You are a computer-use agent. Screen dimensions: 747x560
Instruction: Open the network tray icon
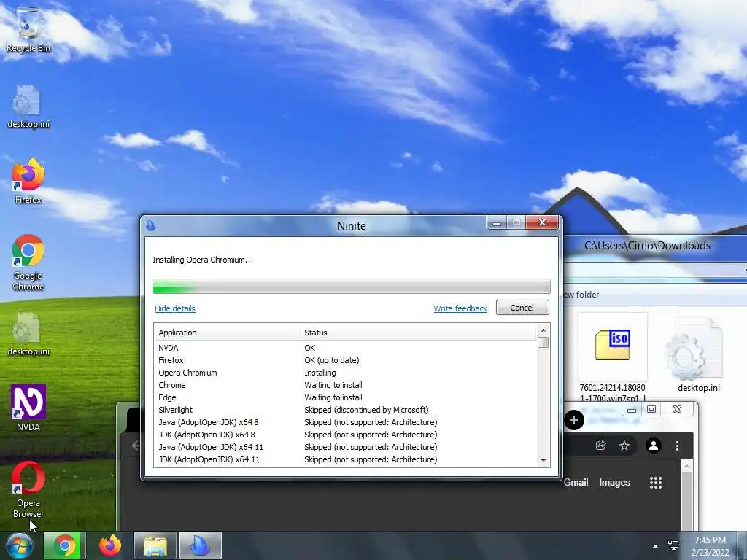pos(673,545)
